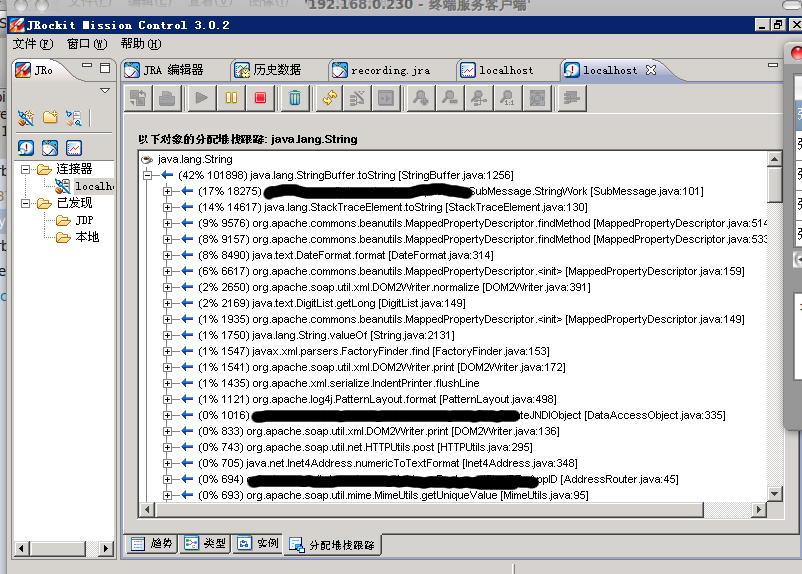Collapse the StringBuffer.toString node

[147, 175]
